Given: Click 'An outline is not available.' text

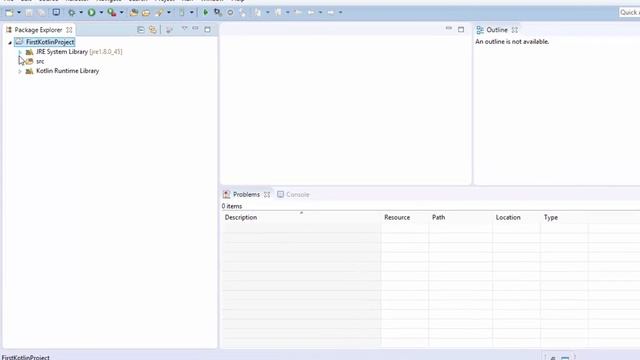Looking at the screenshot, I should tap(512, 42).
